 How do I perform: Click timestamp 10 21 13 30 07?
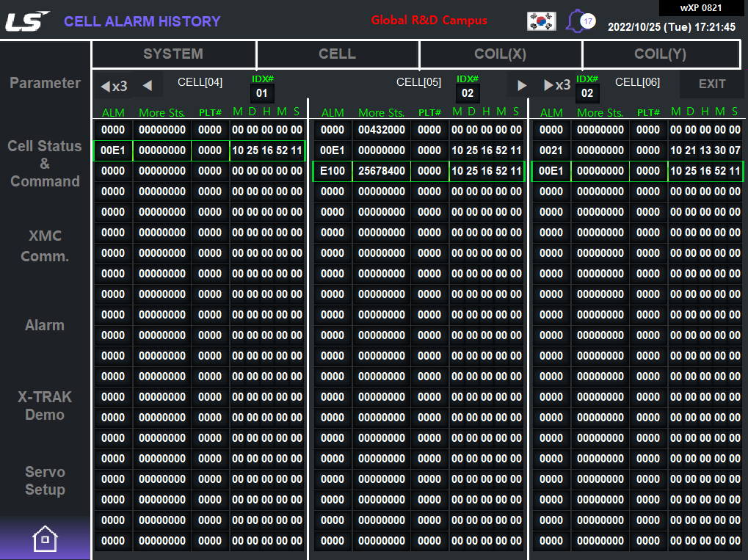pyautogui.click(x=705, y=150)
